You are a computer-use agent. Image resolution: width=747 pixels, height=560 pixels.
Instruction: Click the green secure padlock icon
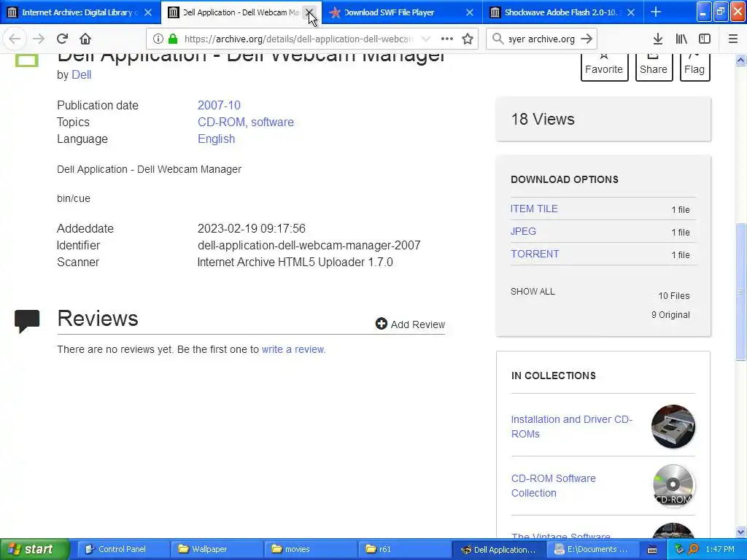pyautogui.click(x=173, y=39)
